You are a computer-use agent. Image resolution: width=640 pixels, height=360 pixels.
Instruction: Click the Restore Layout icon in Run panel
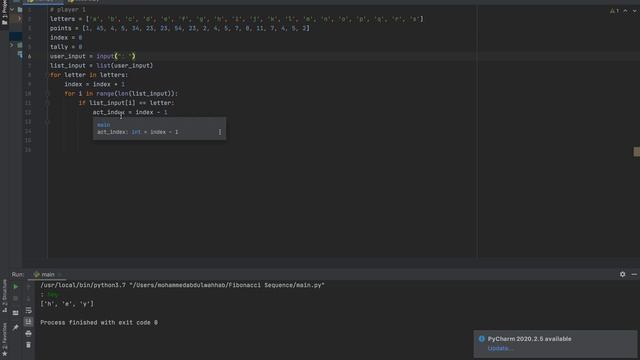pos(16,313)
